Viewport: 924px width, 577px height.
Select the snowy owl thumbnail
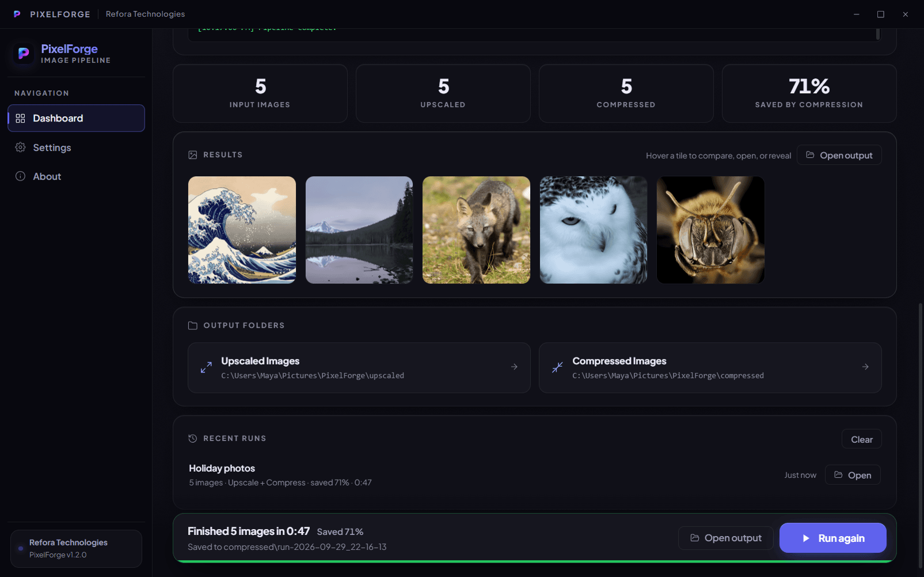pos(594,230)
